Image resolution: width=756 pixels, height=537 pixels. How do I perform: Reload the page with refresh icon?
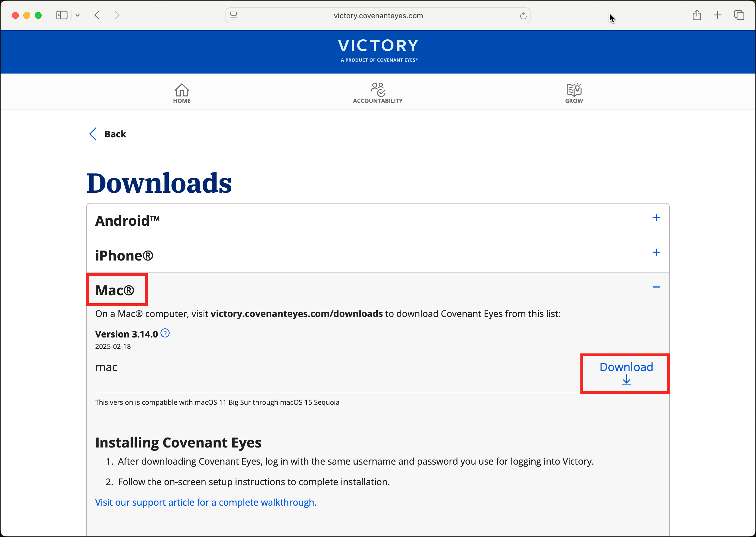click(x=523, y=16)
